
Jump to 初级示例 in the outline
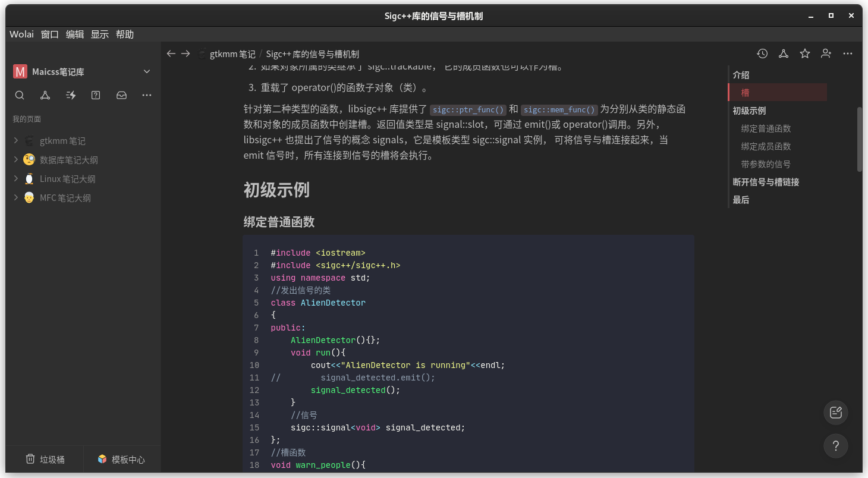749,111
